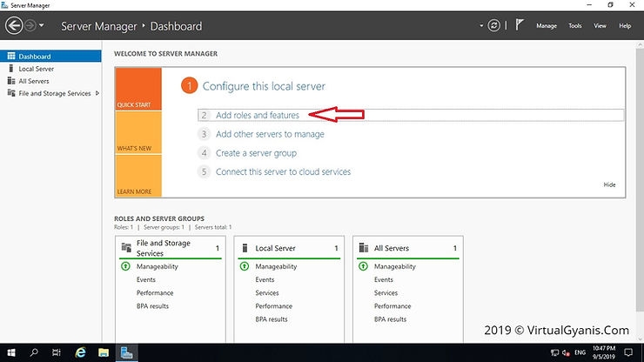Screen dimensions: 644x362
Task: Click green manageability icon under All Servers
Action: [362, 266]
